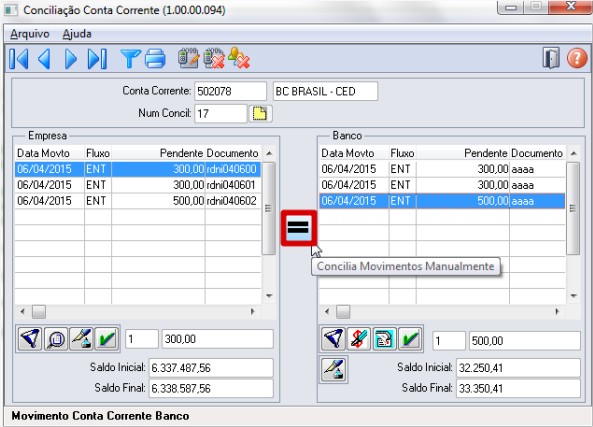Close the Conciliação Conta Corrente window
Screen dimensions: 593x427
pyautogui.click(x=570, y=6)
